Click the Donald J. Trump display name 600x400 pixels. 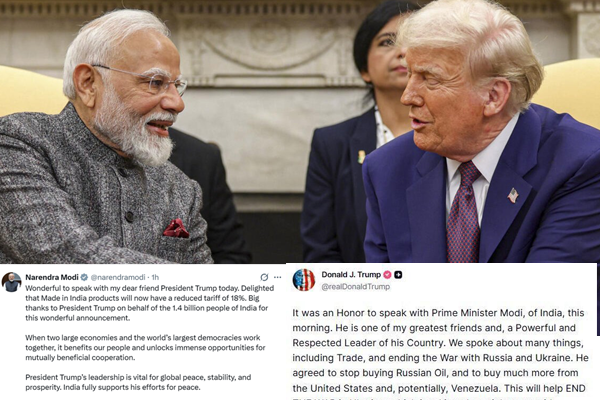[x=351, y=274]
